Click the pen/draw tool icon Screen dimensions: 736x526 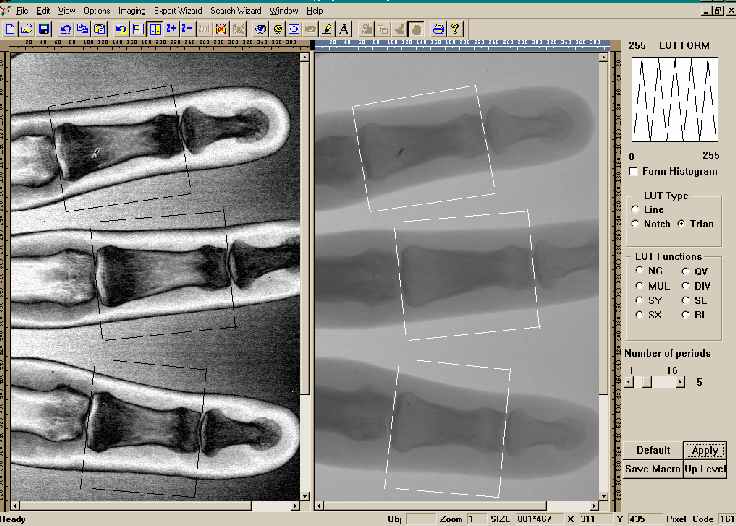click(328, 29)
